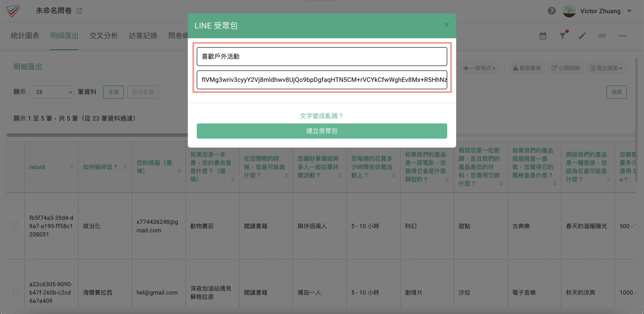Viewport: 644px width, 314px height.
Task: Click the 全選 button
Action: coord(114,92)
